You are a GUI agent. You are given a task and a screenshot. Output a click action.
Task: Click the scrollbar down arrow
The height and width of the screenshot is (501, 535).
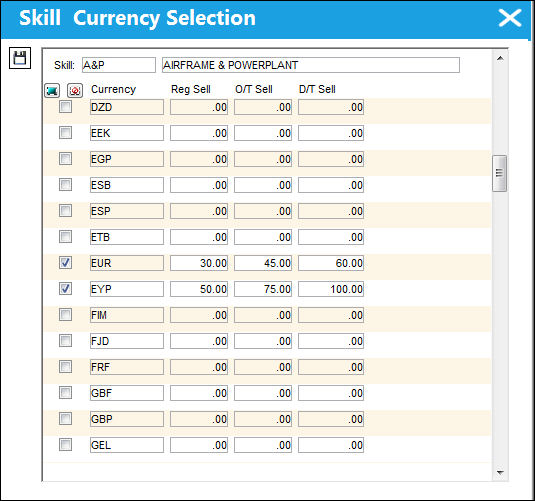point(500,473)
